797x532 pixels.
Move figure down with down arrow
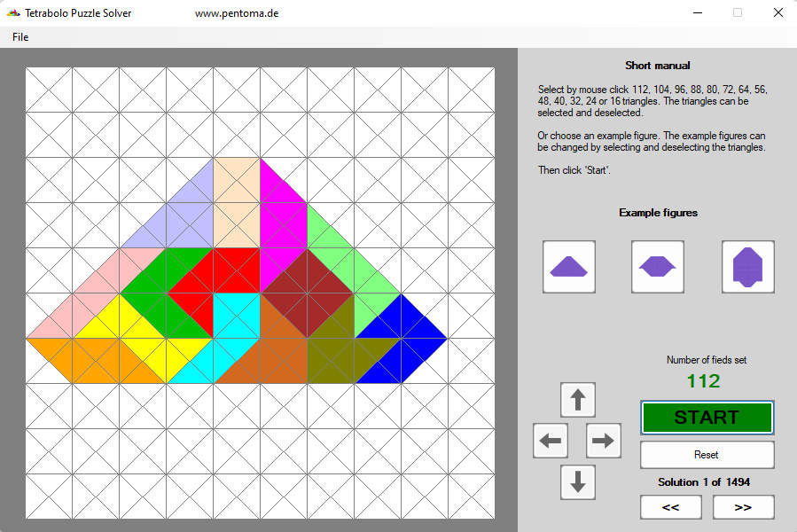pyautogui.click(x=578, y=482)
